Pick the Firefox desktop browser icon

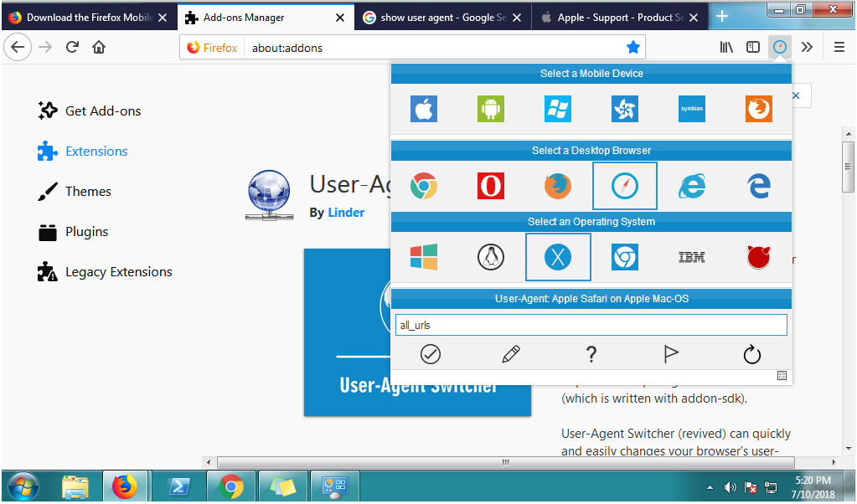pos(557,186)
